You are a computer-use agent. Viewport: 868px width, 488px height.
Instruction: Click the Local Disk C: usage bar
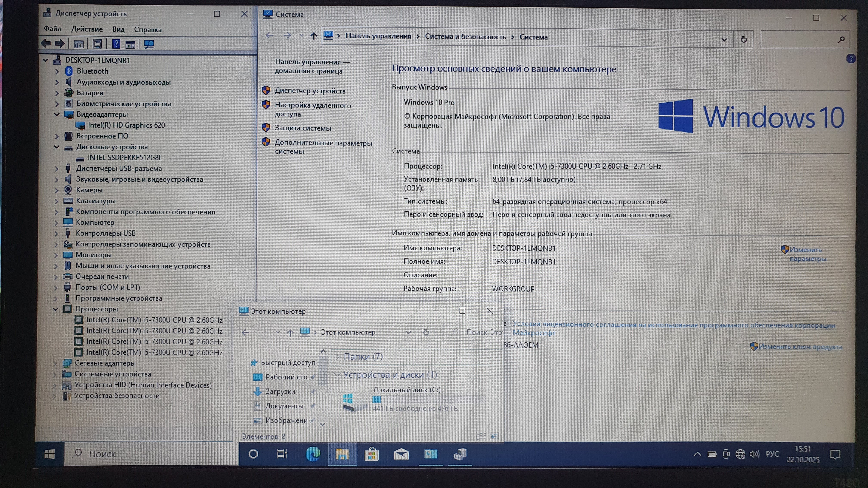pyautogui.click(x=428, y=399)
